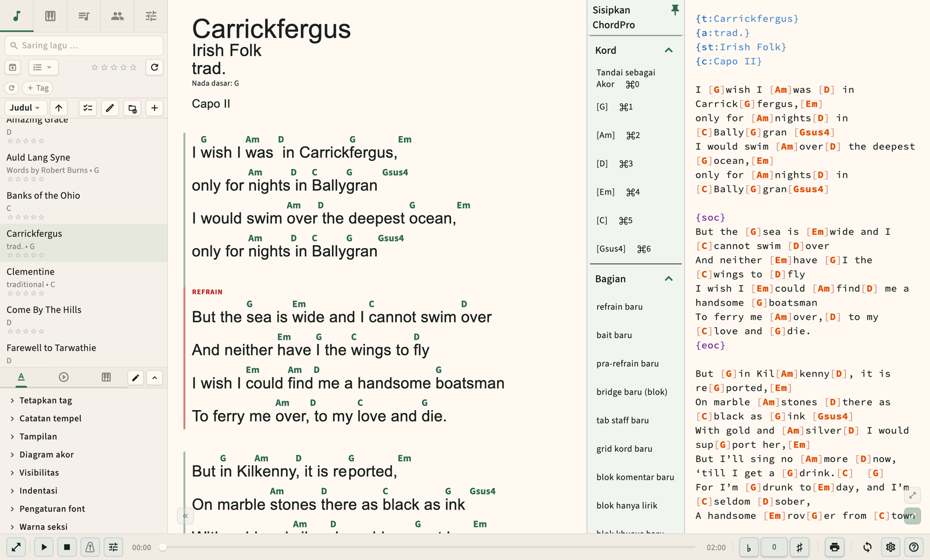This screenshot has height=560, width=930.
Task: Select 'Auld Lang Syne' in song list
Action: (84, 167)
